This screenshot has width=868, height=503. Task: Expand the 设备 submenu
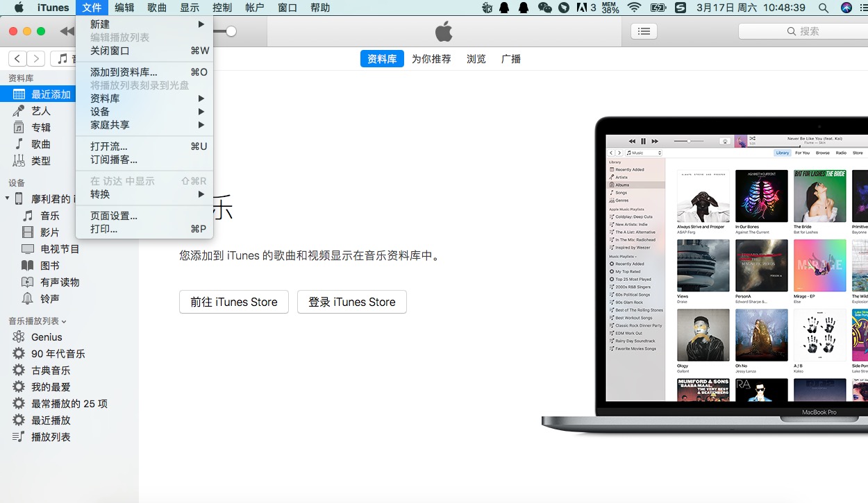tap(144, 112)
